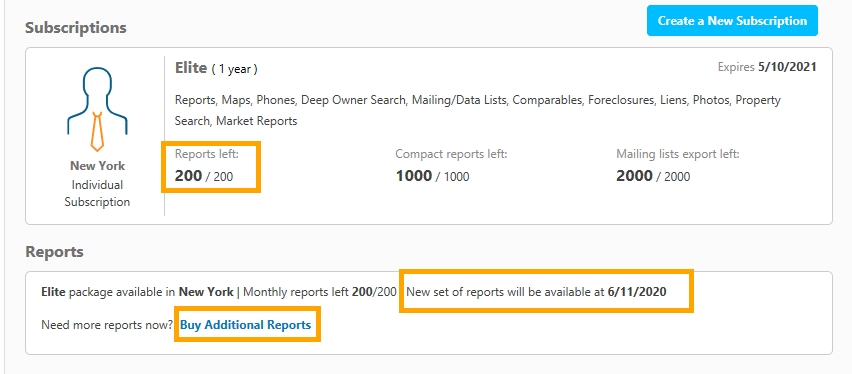Click 'Search, Market Reports' feature line
Image resolution: width=852 pixels, height=374 pixels.
pyautogui.click(x=236, y=121)
